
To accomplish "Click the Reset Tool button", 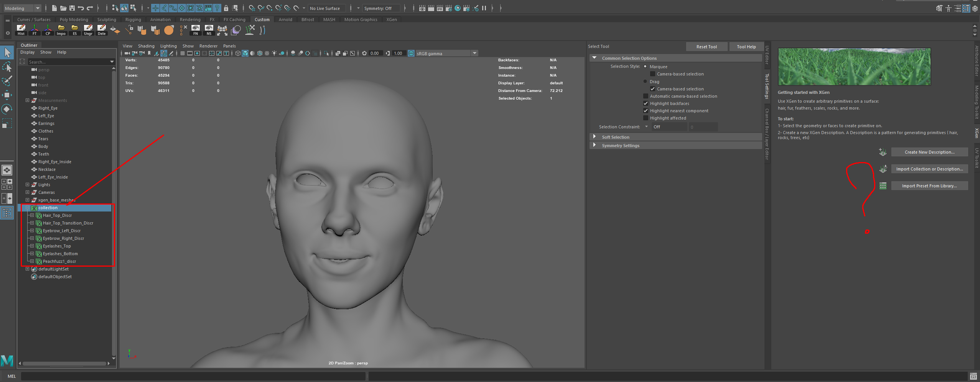I will (707, 47).
